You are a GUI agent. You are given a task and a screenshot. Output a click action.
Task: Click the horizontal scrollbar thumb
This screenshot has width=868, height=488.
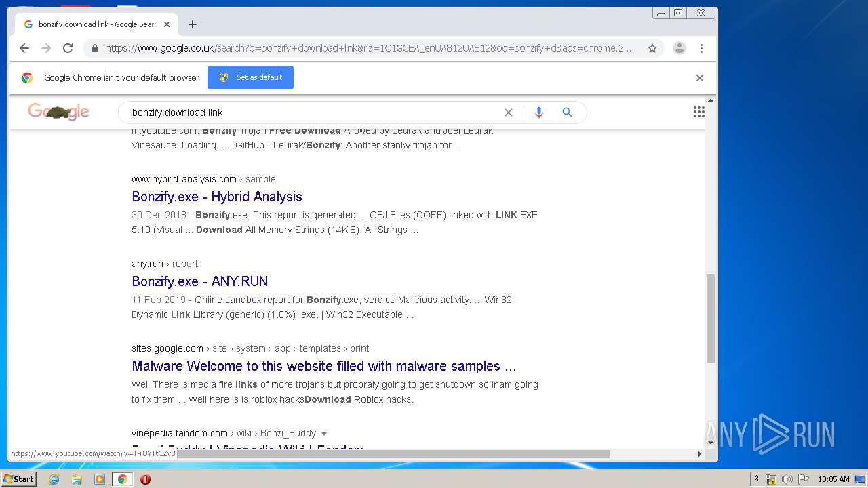coord(393,454)
